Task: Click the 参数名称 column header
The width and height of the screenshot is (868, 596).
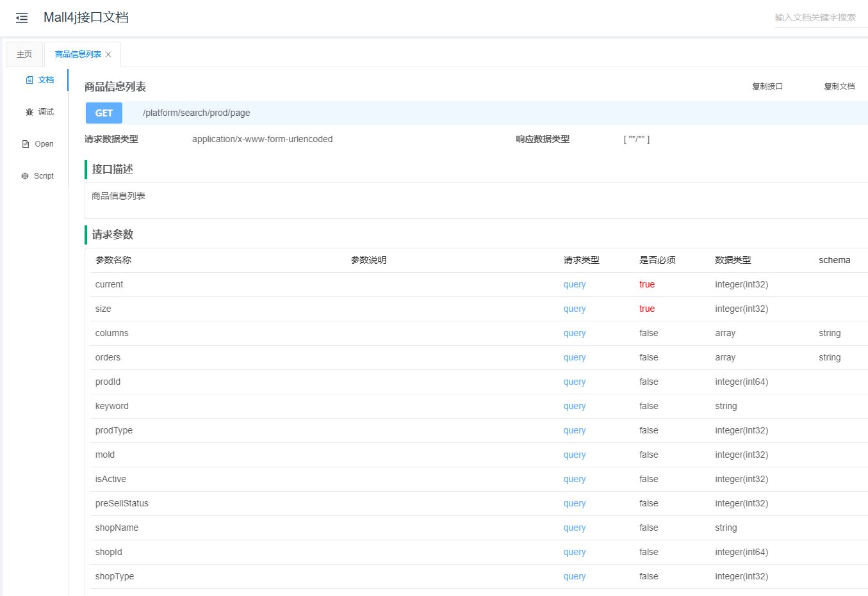Action: [113, 261]
